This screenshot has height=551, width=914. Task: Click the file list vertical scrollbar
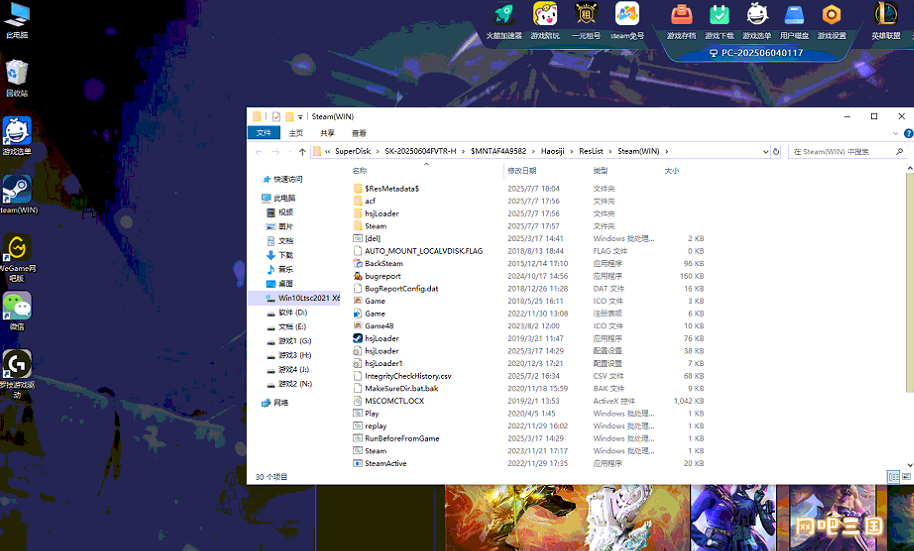click(910, 282)
